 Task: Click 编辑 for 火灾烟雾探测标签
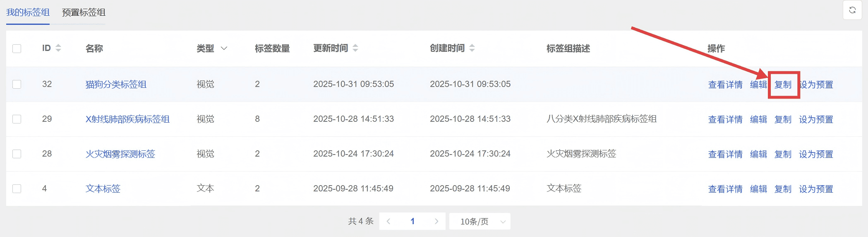click(758, 154)
